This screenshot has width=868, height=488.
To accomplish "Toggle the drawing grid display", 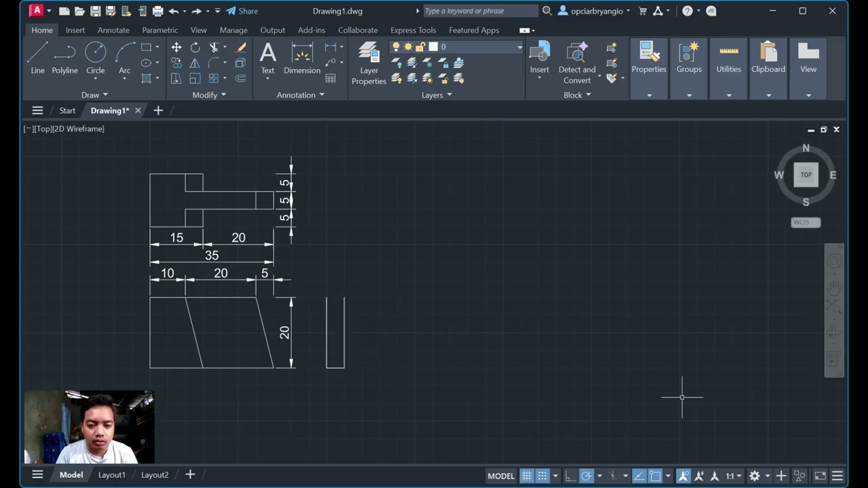I will [526, 476].
